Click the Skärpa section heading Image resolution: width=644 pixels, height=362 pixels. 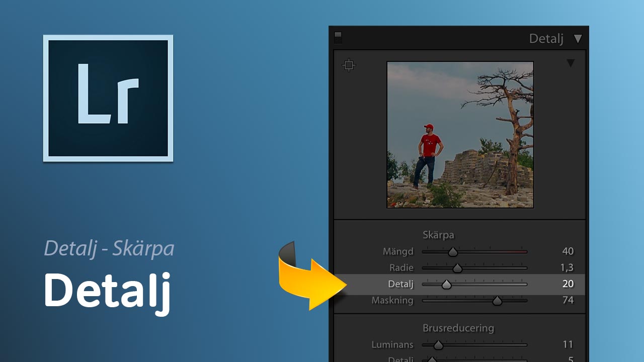(x=438, y=235)
